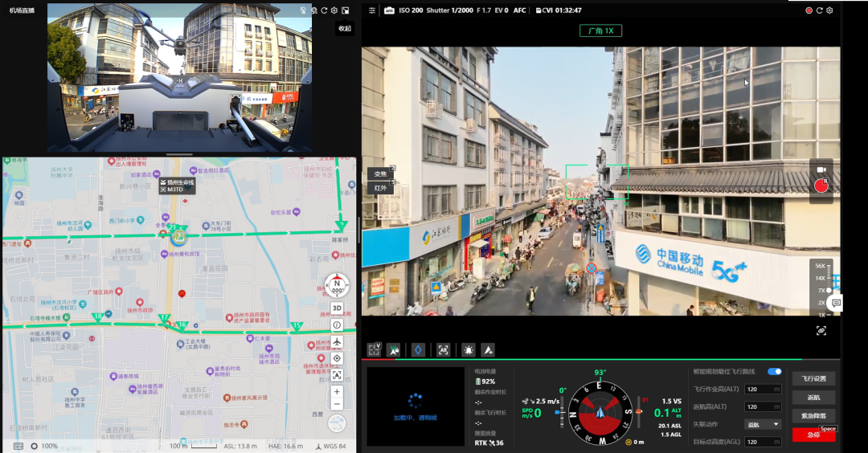Click the dock camera live thumbnail
868x453 pixels.
tap(179, 77)
